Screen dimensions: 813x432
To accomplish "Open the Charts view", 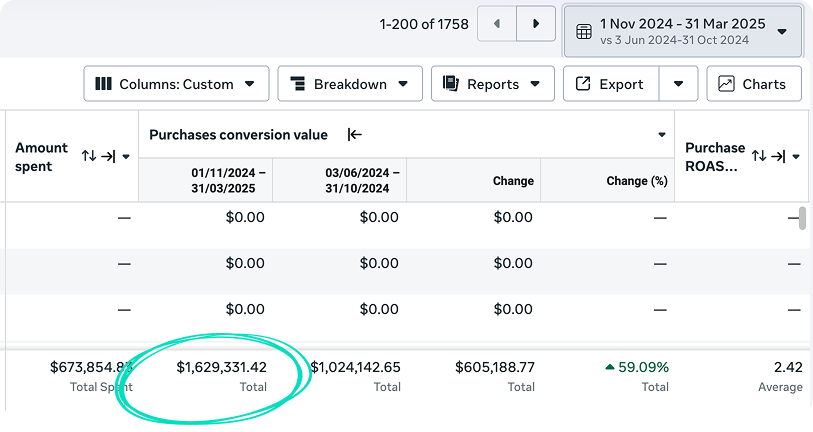I will click(x=753, y=84).
